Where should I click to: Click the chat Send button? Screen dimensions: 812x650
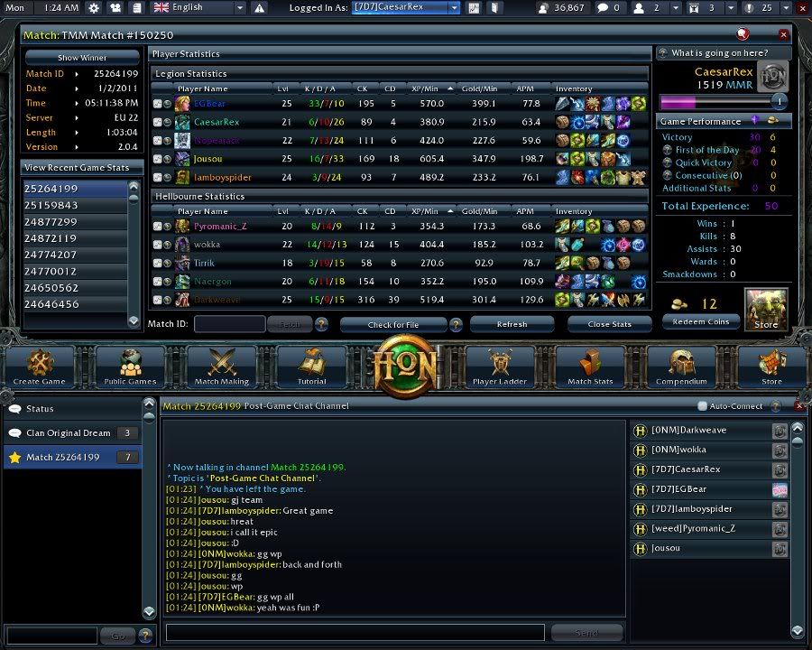pyautogui.click(x=586, y=633)
